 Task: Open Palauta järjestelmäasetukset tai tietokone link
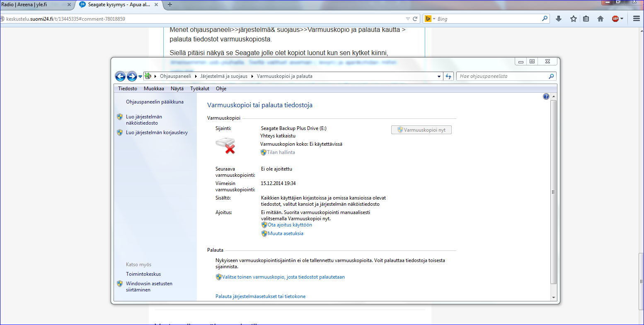click(x=260, y=296)
